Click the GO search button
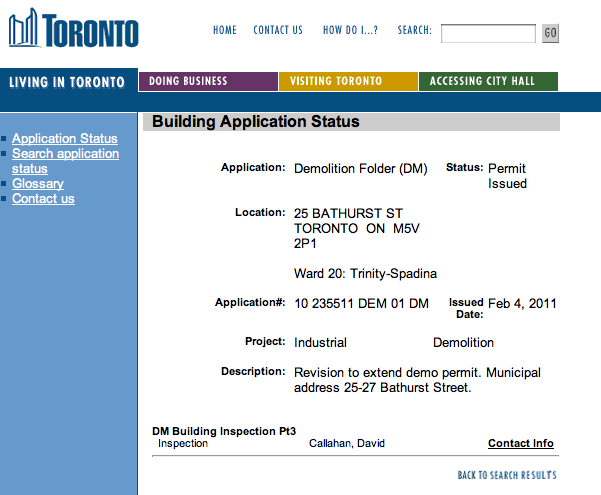This screenshot has width=601, height=495. tap(550, 33)
